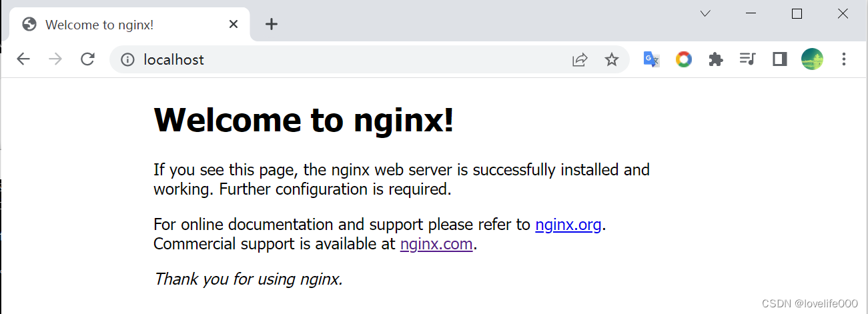Screen dimensions: 868x314
Task: Expand the tab search chevron
Action: 705,13
